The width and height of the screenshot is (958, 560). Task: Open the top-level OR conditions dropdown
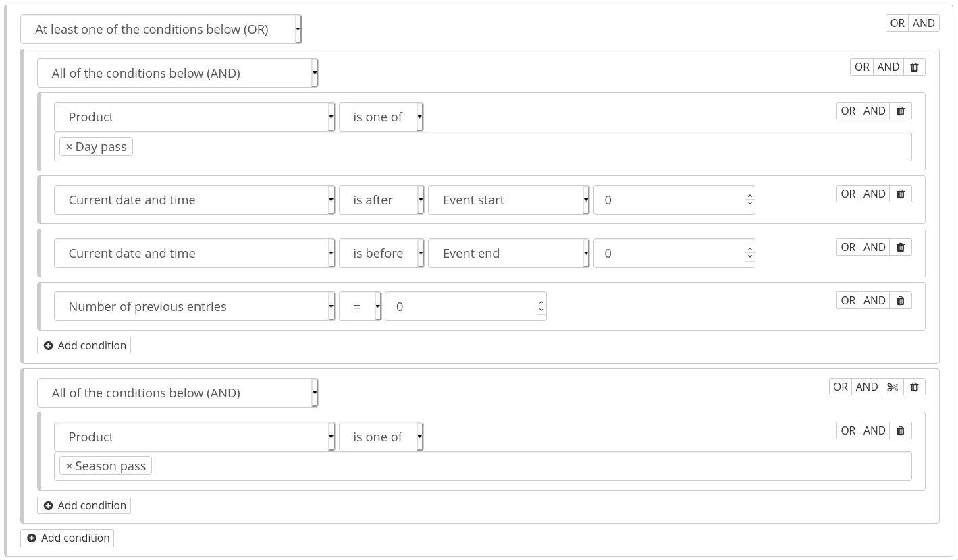pos(161,30)
